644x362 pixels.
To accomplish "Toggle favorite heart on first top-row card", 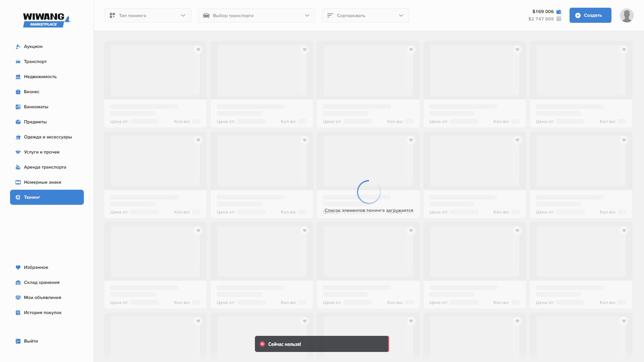I will tap(198, 50).
